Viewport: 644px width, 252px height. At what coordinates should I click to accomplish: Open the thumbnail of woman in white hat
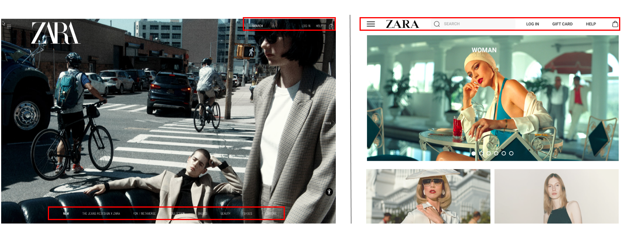pos(428,196)
